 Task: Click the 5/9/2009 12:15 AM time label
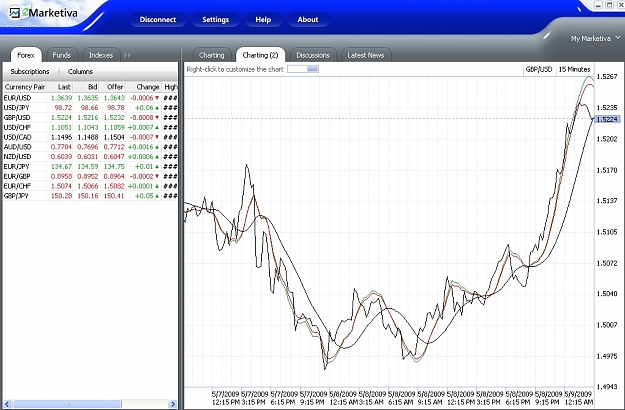click(x=579, y=398)
